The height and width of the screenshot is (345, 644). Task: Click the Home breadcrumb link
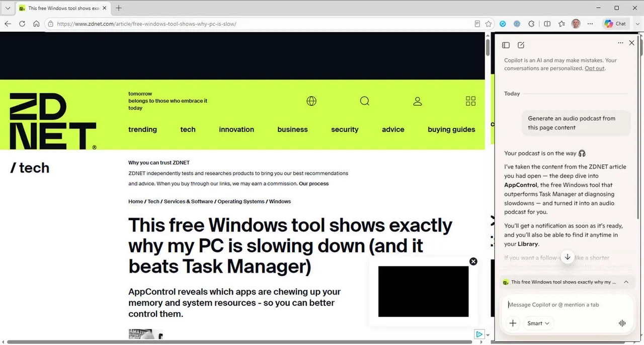pos(136,201)
